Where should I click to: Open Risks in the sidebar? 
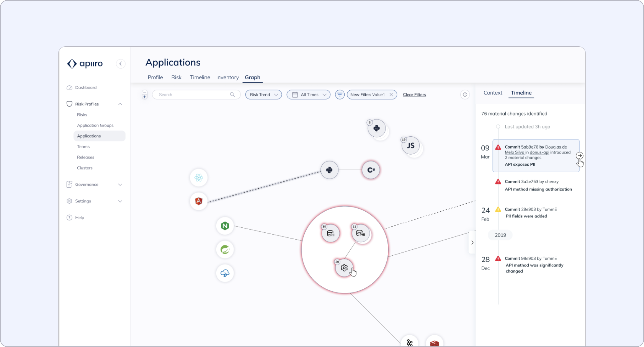pyautogui.click(x=82, y=115)
